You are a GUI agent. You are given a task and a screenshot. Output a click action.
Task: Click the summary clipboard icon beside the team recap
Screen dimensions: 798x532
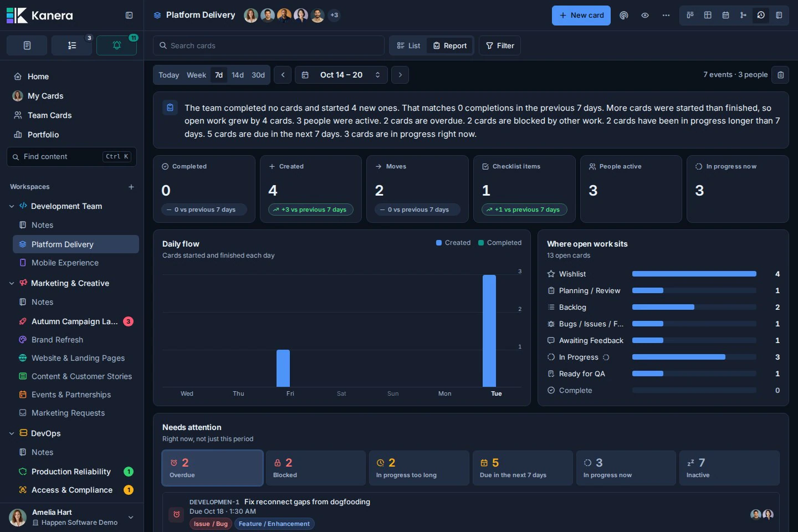(170, 108)
